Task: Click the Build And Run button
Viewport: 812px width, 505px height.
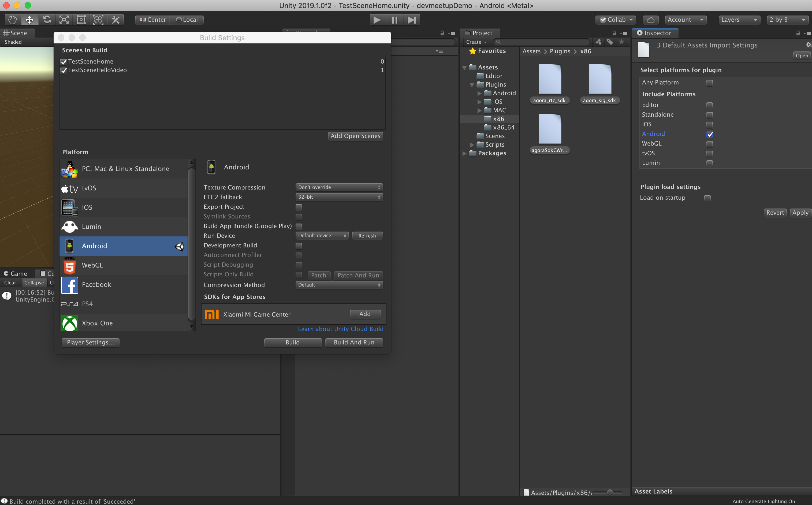Action: [353, 342]
